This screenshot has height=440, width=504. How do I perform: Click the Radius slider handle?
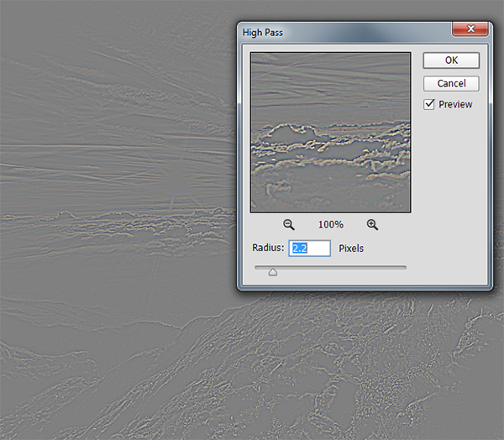pyautogui.click(x=273, y=271)
